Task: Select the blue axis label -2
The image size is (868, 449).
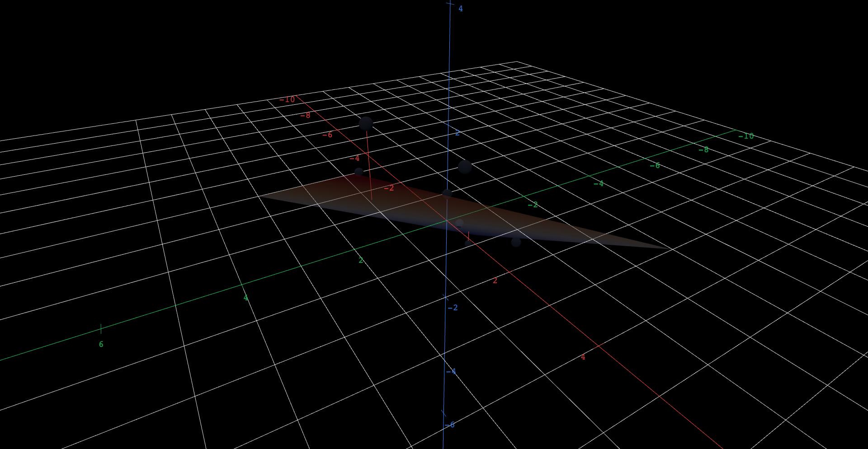Action: 453,308
